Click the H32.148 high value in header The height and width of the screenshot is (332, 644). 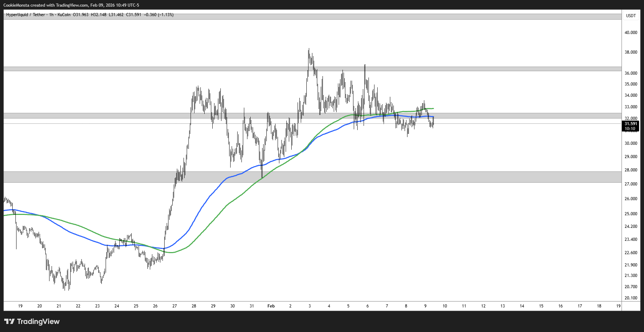99,15
